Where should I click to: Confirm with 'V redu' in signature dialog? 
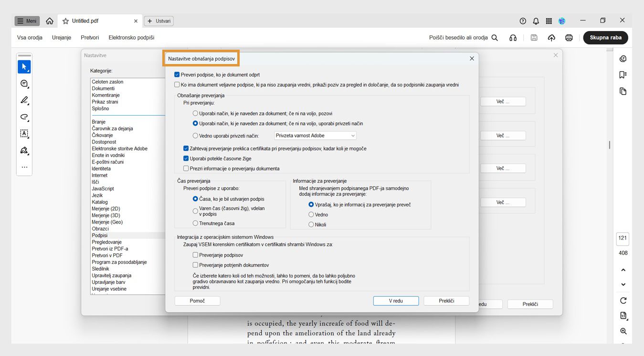[x=396, y=301]
